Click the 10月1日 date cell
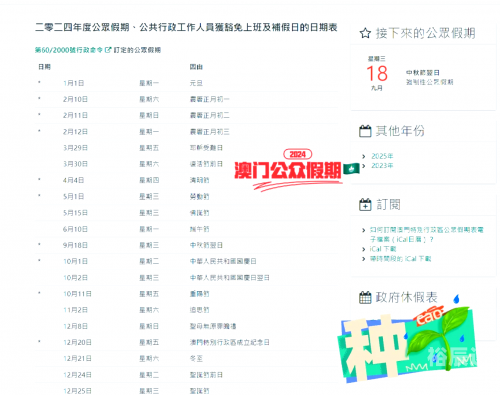The width and height of the screenshot is (500, 395). pos(75,261)
